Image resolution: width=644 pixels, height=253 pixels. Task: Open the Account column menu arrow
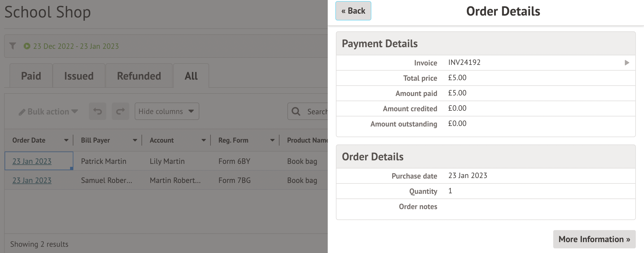[x=204, y=140]
